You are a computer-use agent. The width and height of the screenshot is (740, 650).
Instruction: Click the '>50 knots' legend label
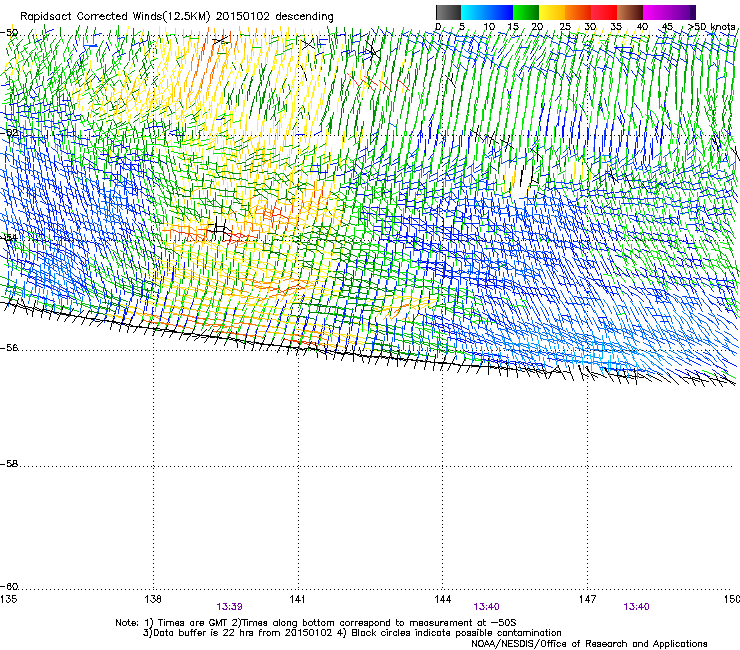click(711, 26)
